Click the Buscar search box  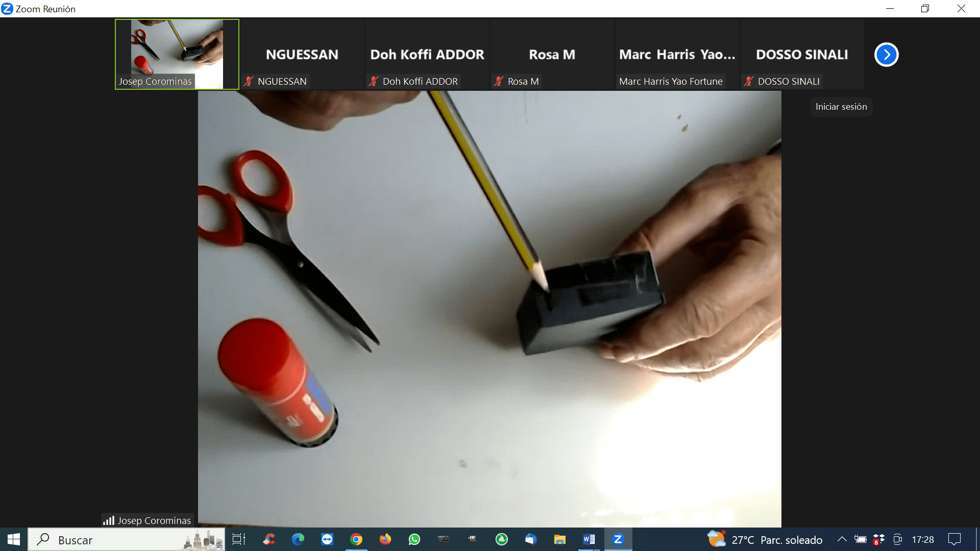point(126,539)
